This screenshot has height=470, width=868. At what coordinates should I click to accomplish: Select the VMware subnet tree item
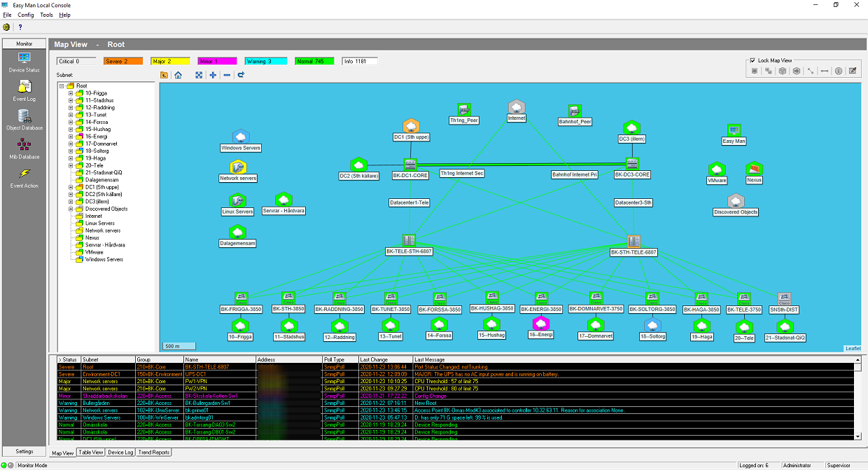tap(94, 252)
